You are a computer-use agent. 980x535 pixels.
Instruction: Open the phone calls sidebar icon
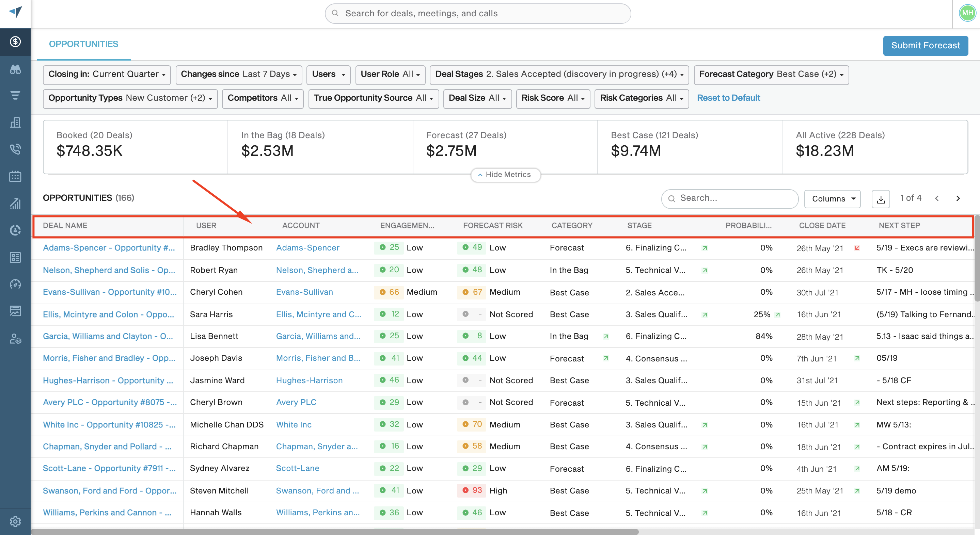coord(15,149)
